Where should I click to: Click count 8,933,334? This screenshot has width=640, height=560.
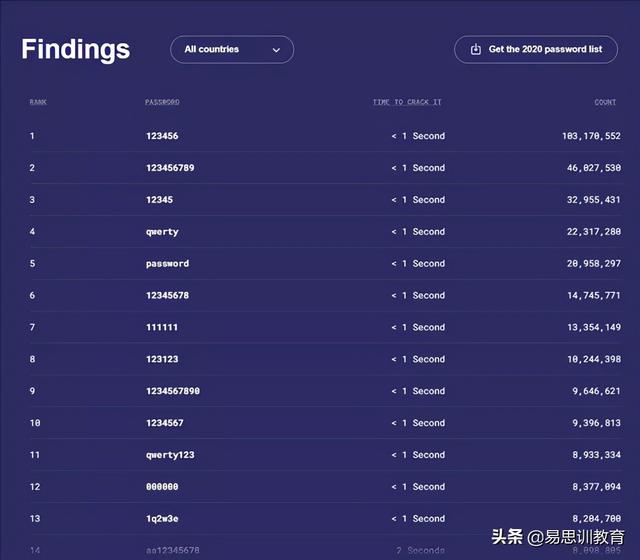[596, 455]
